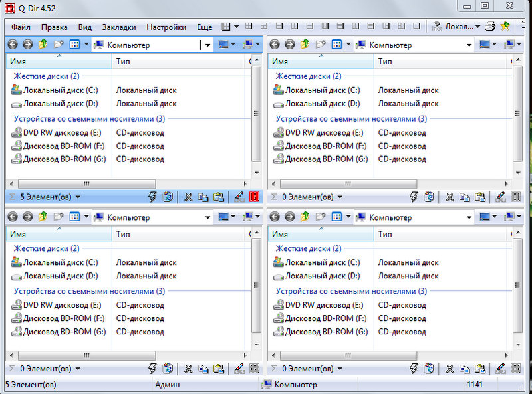This screenshot has height=394, width=532.
Task: Open the Закладки menu
Action: pos(119,27)
